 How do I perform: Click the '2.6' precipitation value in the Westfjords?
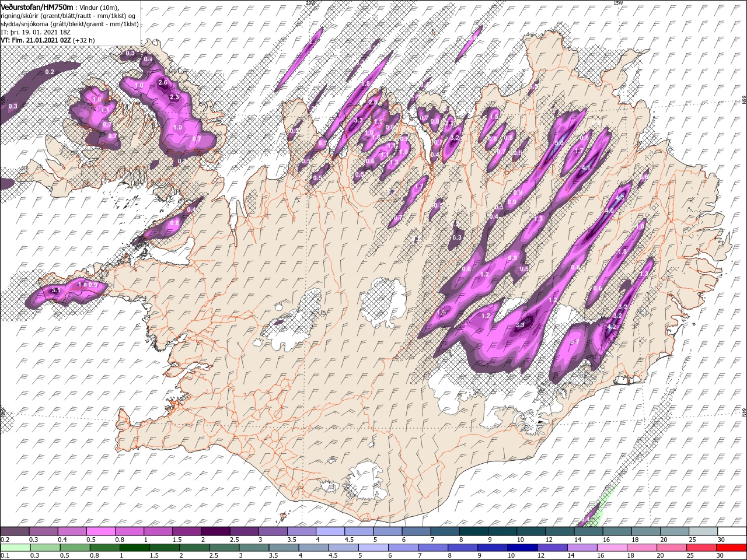pyautogui.click(x=163, y=82)
